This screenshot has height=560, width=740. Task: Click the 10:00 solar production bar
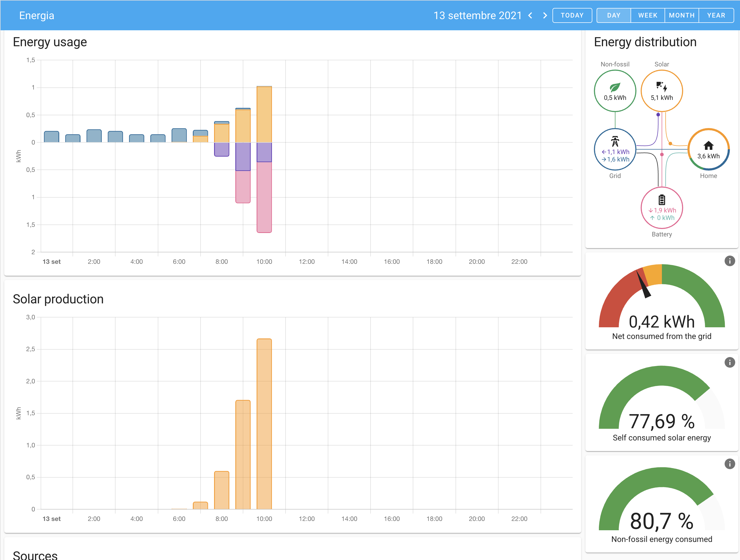coord(264,423)
